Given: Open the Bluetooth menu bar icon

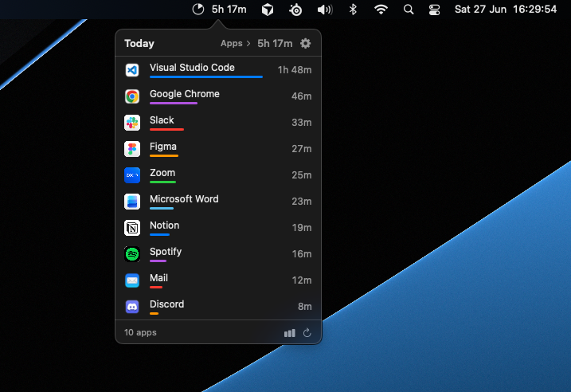Looking at the screenshot, I should [x=353, y=10].
